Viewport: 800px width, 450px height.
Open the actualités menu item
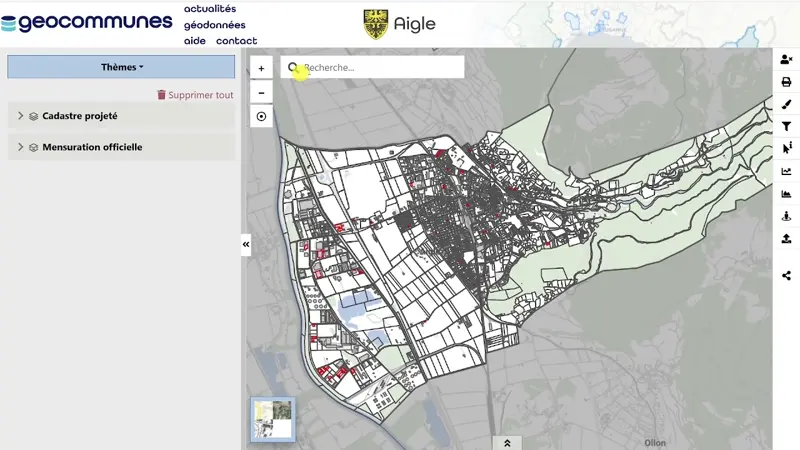pos(210,9)
